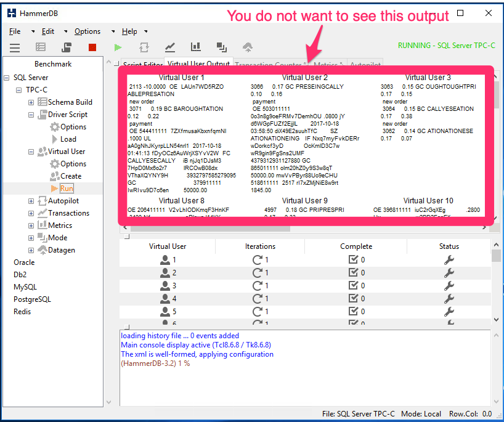
Task: Collapse the Virtual User node
Action: pos(31,152)
